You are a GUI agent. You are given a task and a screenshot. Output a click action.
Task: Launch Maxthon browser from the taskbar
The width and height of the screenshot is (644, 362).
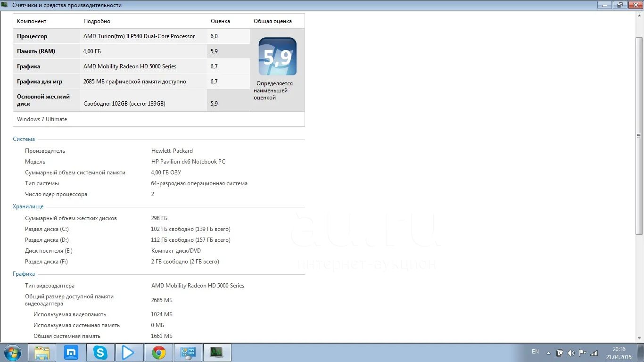(71, 353)
